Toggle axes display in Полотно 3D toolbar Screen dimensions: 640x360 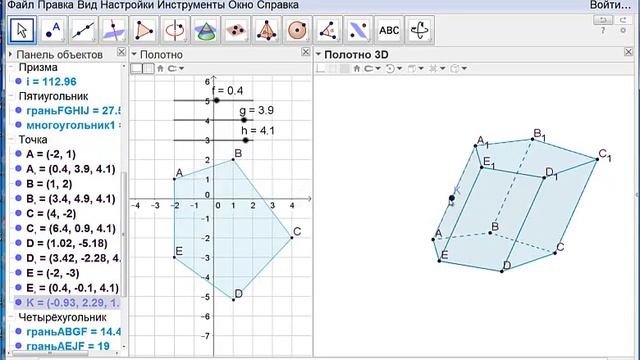[321, 69]
